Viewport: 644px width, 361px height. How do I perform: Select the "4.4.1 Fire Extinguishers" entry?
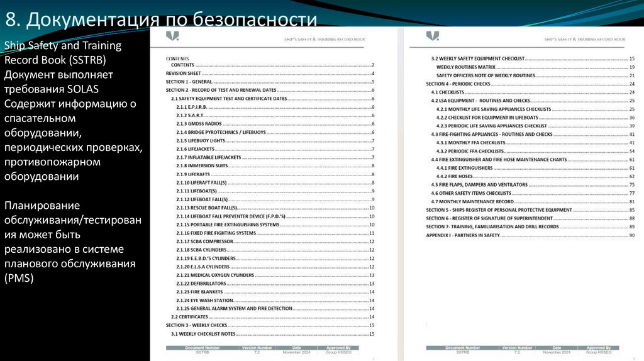(x=535, y=168)
